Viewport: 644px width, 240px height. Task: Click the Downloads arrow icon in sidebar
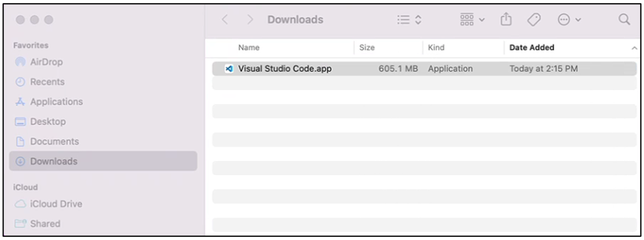[x=20, y=161]
